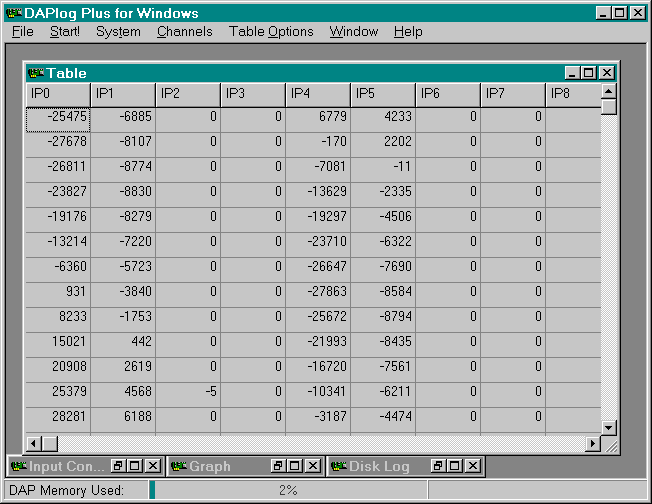Select the cell with value -19176

58,220
